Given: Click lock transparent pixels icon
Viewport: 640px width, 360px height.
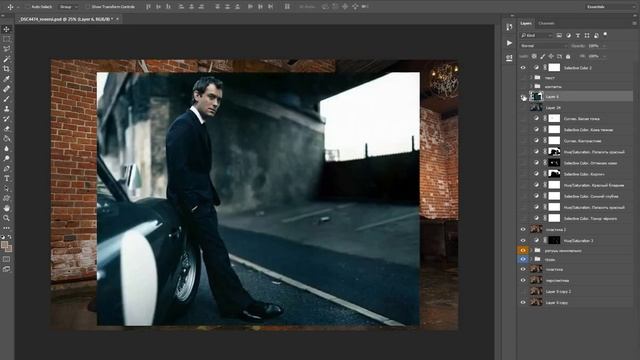Looking at the screenshot, I should (534, 56).
